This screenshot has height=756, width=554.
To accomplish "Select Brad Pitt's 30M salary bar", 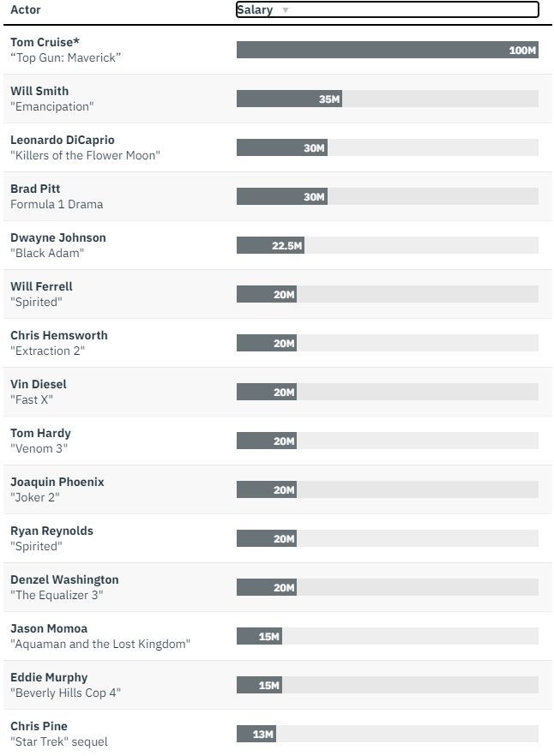I will (281, 196).
